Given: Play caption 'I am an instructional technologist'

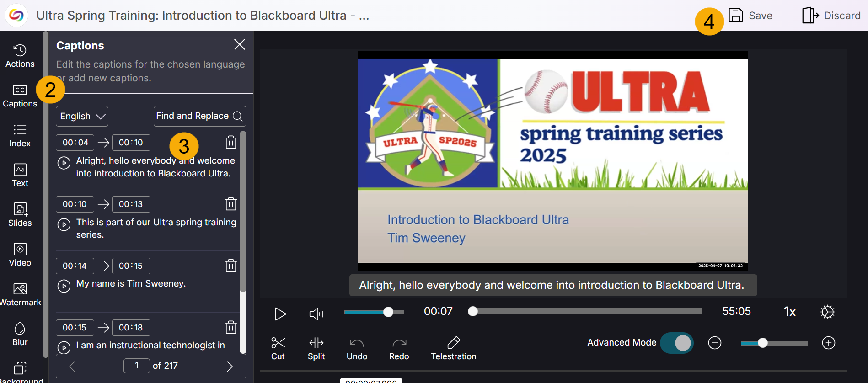Looking at the screenshot, I should (64, 347).
